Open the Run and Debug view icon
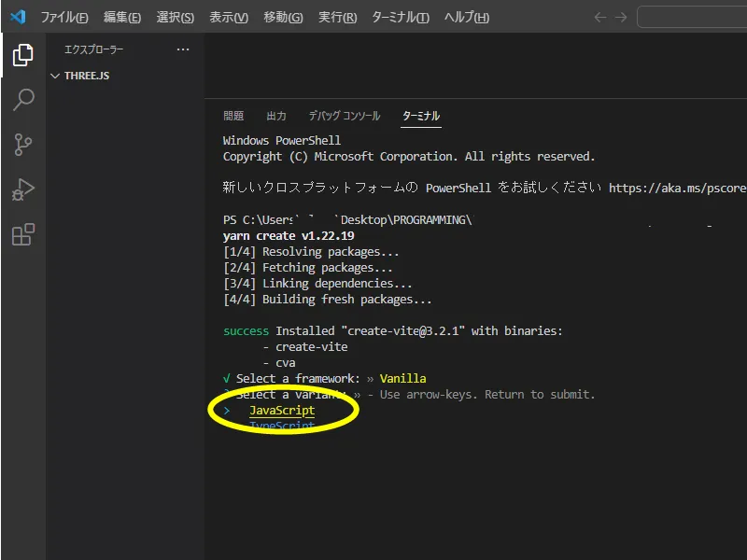 [x=22, y=189]
